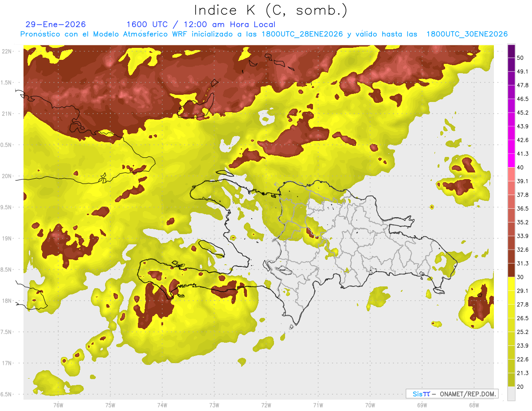Viewport: 532px width, 411px height.
Task: Click the colorbar value '22.6'
Action: pyautogui.click(x=523, y=360)
